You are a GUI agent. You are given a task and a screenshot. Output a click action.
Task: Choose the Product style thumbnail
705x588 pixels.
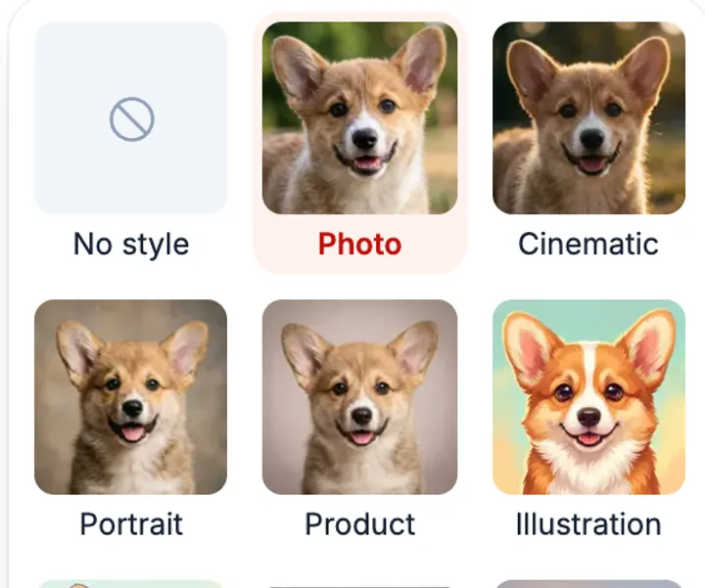(x=359, y=396)
